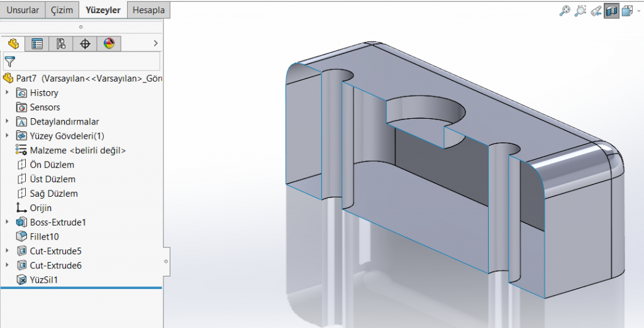Click the Fillet10 feature icon
This screenshot has width=644, height=328.
(21, 236)
